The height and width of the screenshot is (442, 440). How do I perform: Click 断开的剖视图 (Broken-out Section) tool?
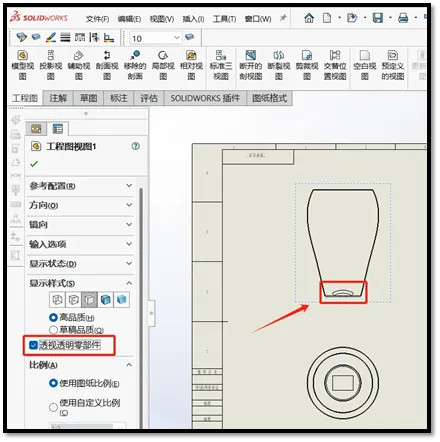[251, 65]
